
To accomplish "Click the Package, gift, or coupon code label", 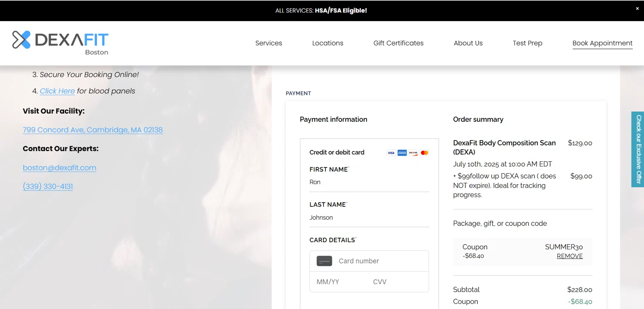I will click(500, 223).
